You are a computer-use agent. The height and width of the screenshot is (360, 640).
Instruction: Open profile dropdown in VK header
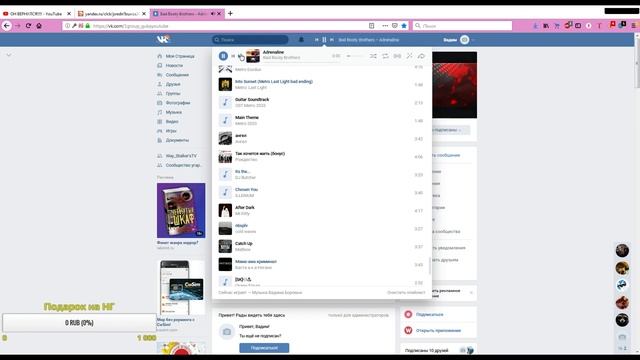point(459,40)
